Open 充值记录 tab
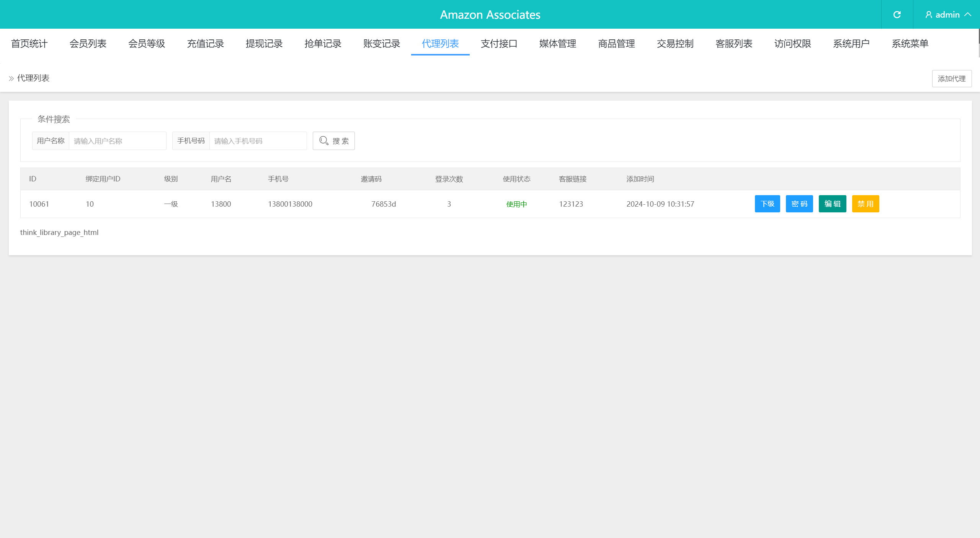980x538 pixels. click(x=205, y=44)
